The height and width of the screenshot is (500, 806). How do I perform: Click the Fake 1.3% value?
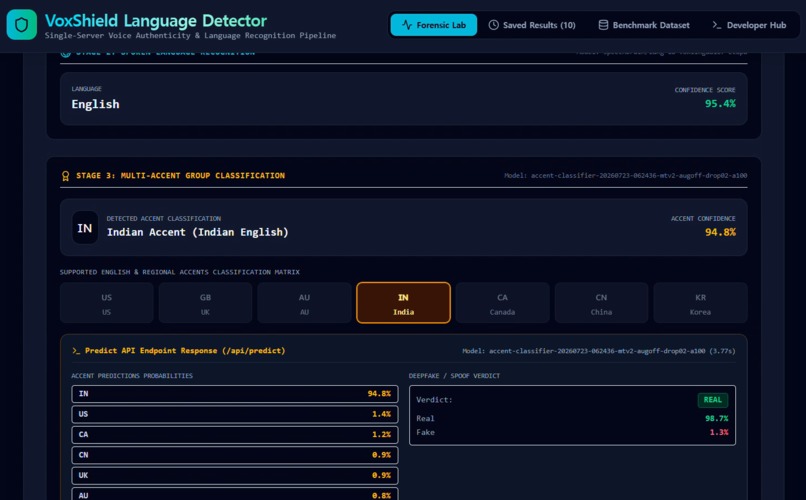click(x=719, y=433)
